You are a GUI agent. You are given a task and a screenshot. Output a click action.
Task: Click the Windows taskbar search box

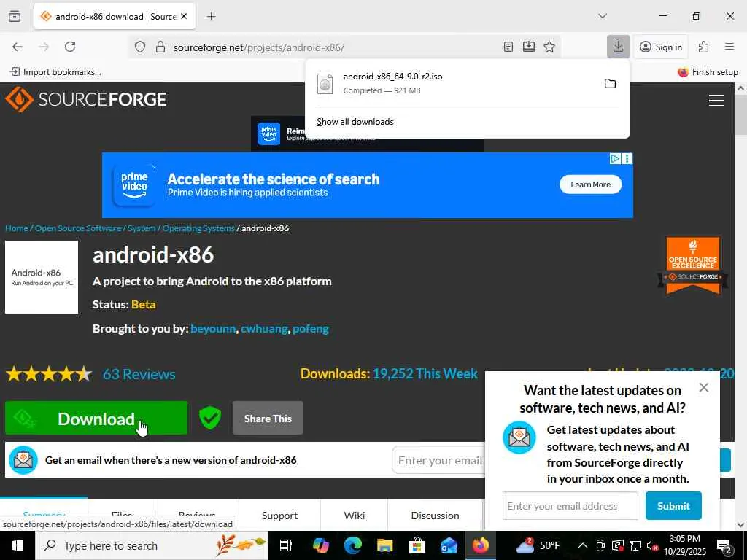[152, 545]
